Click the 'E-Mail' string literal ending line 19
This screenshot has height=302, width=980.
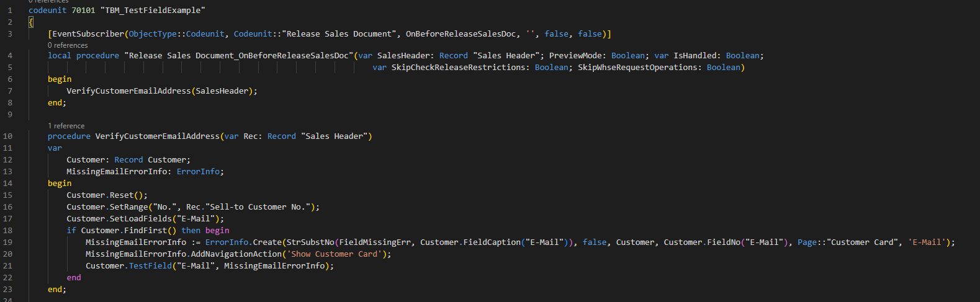click(927, 242)
